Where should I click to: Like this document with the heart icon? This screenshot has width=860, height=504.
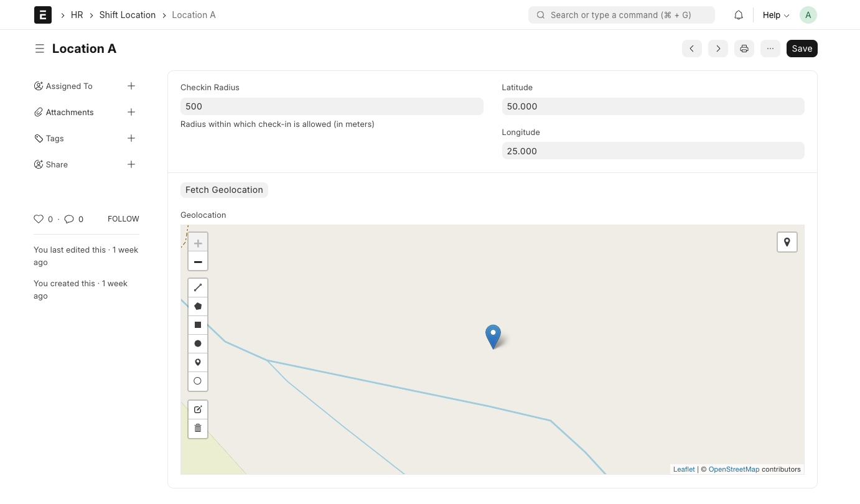click(39, 219)
